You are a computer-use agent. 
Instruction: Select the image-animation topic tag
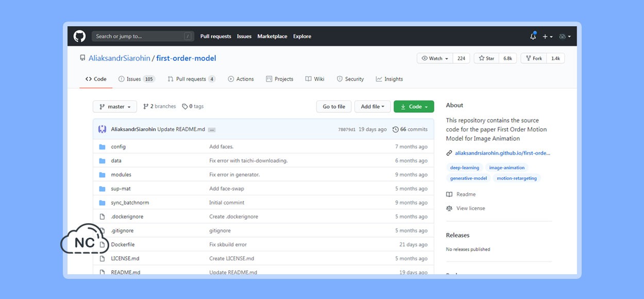(507, 168)
